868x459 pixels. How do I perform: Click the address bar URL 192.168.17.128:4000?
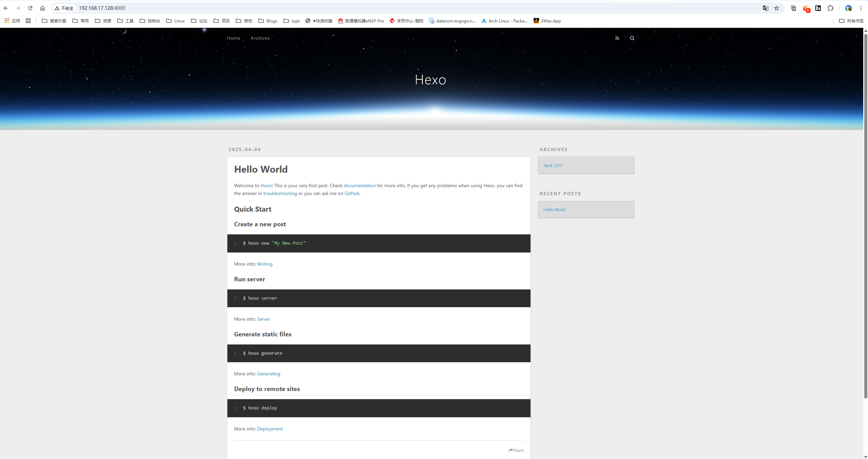[x=102, y=8]
